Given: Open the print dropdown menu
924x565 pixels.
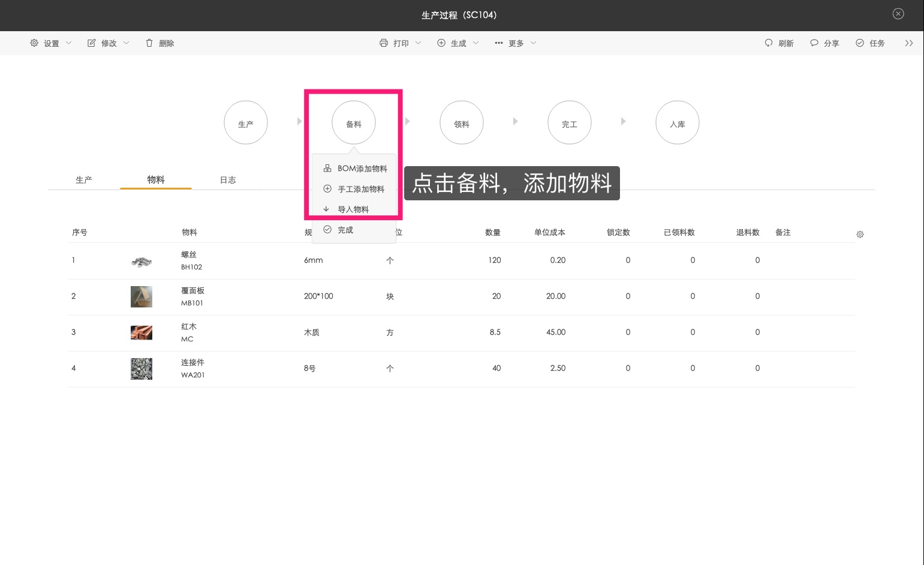Looking at the screenshot, I should [401, 43].
